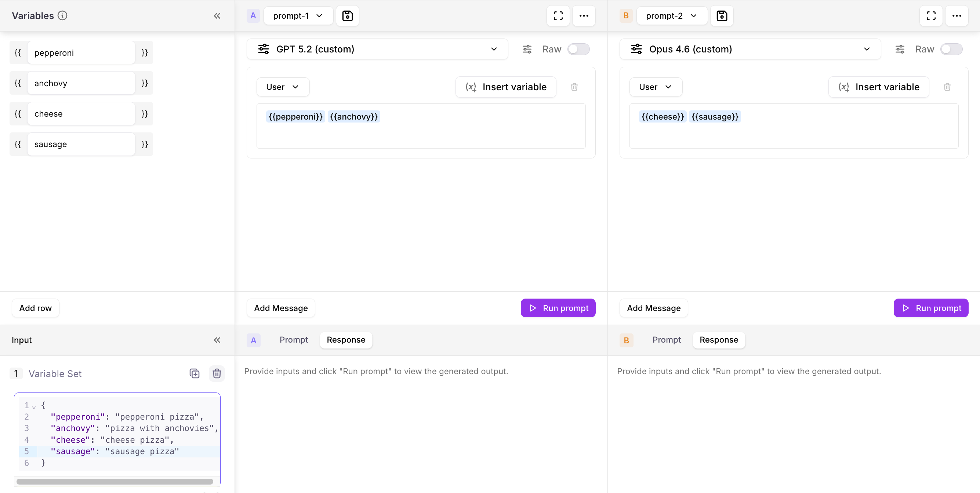Delete the User message in panel B

click(947, 87)
